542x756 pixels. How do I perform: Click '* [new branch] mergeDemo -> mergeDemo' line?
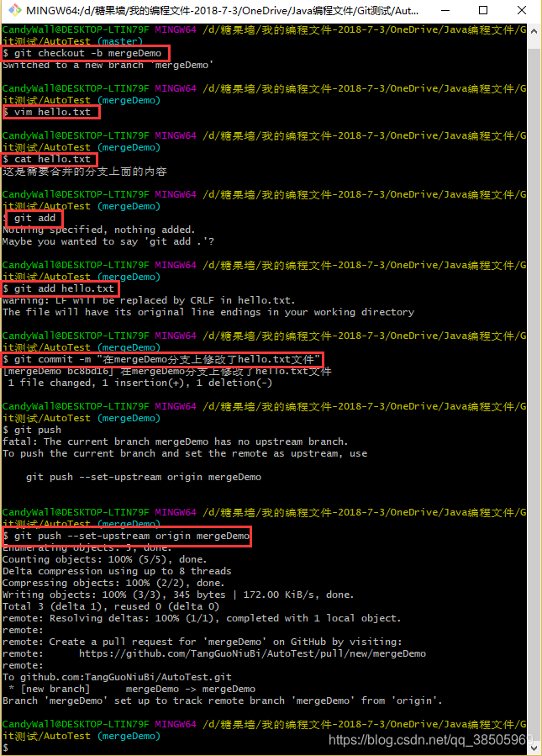pos(132,689)
